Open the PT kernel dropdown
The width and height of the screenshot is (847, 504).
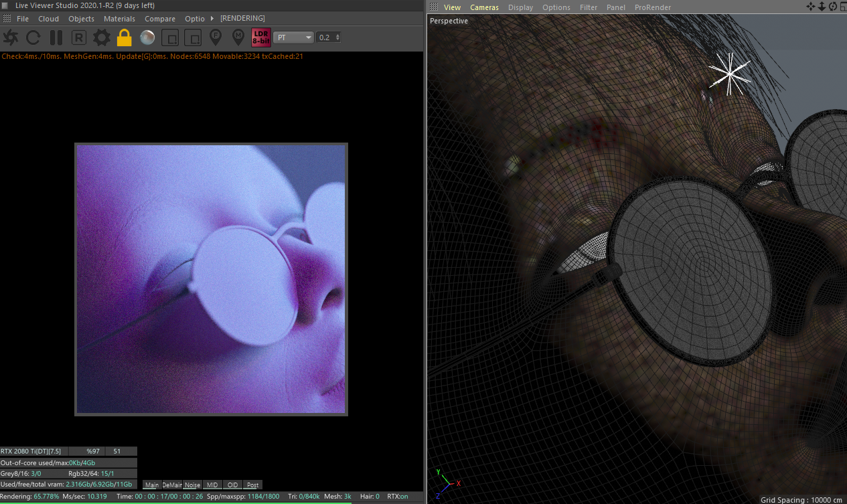(x=294, y=37)
